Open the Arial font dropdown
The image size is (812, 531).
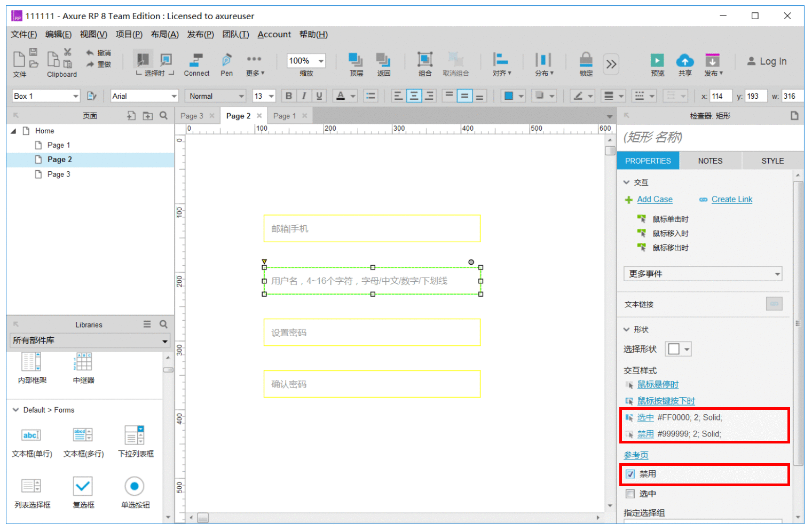click(x=174, y=96)
